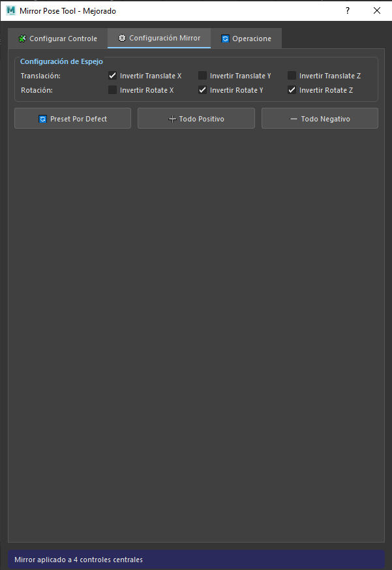Switch to the Configurar Controle tab
392x570 pixels.
57,39
